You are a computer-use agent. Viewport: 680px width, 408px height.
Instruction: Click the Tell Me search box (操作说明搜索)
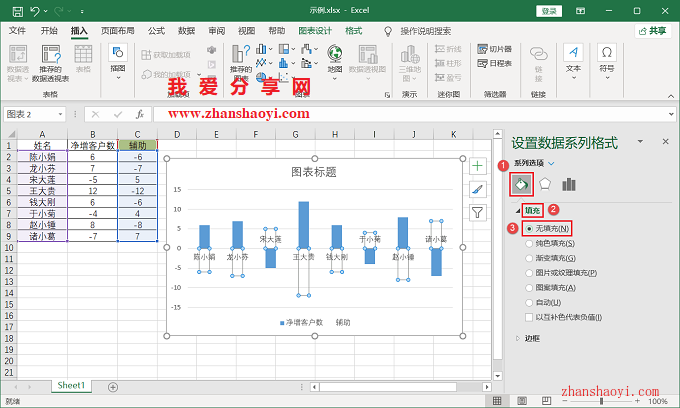(x=425, y=31)
